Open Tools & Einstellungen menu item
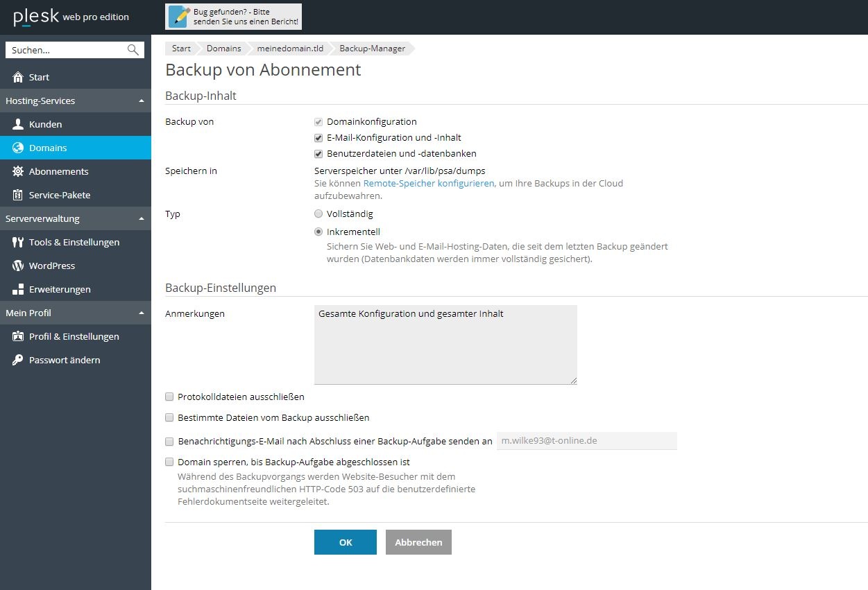The height and width of the screenshot is (590, 868). (76, 242)
